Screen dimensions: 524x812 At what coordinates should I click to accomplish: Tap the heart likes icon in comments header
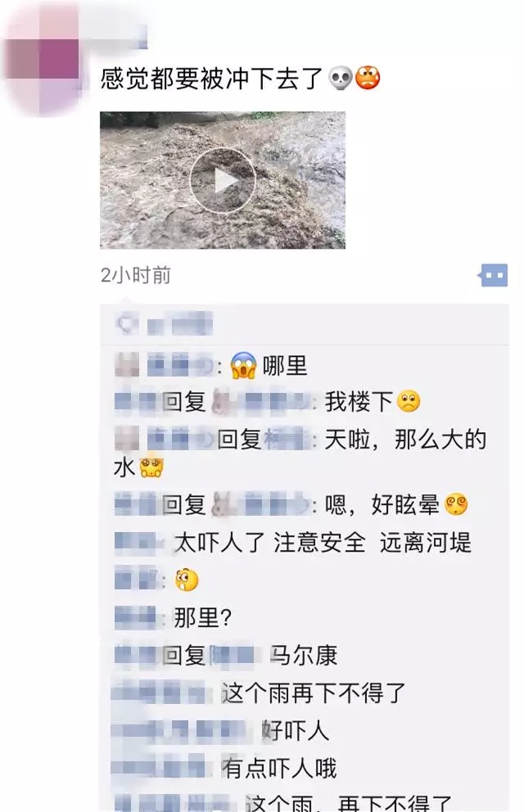click(126, 324)
